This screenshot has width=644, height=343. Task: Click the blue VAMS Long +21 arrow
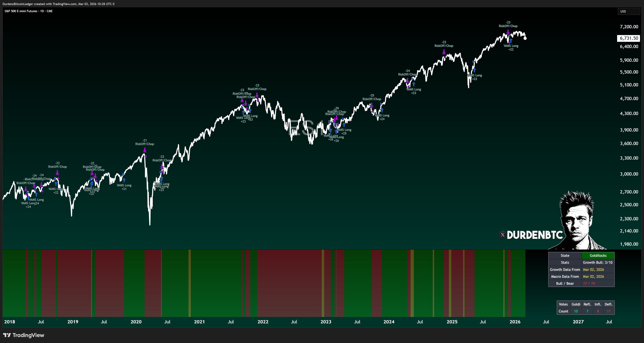pos(124,180)
